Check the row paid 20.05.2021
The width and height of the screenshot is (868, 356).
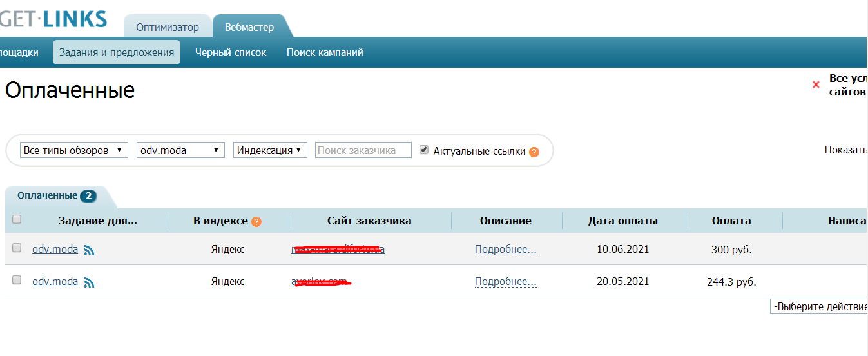pyautogui.click(x=17, y=280)
